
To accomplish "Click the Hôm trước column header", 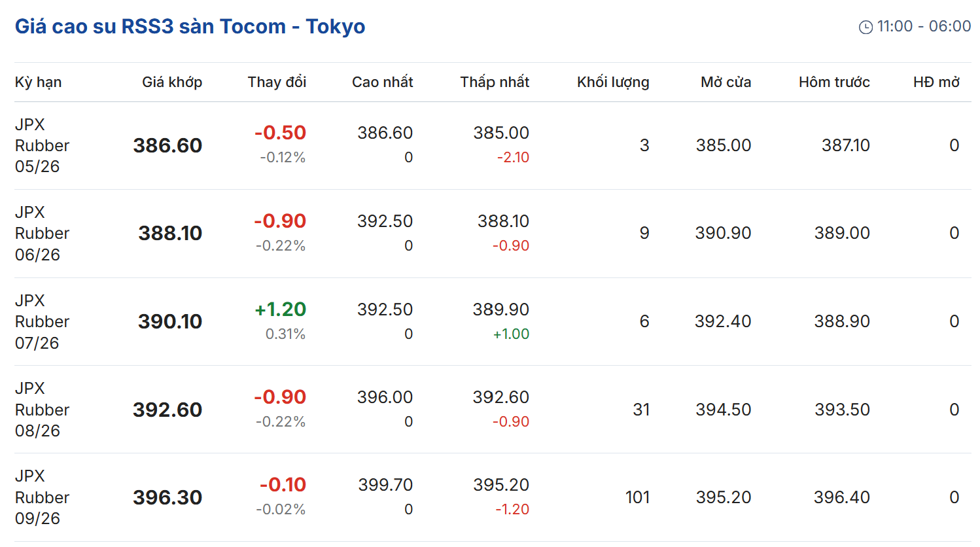I will (834, 82).
